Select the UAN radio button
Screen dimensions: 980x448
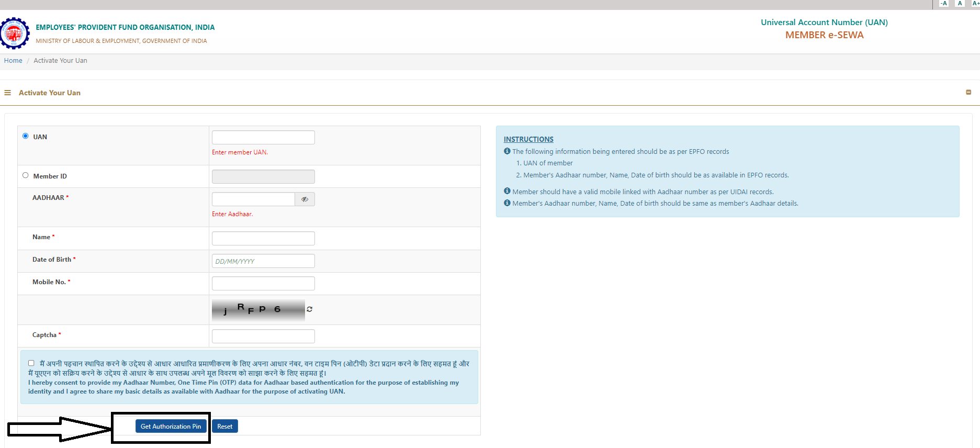click(x=26, y=136)
